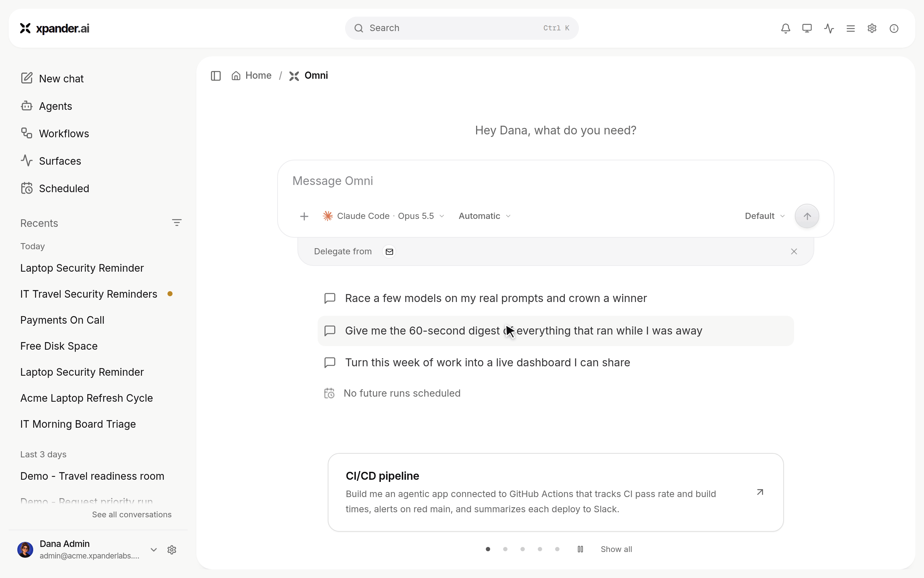Open Payments On Call conversation
The image size is (924, 578).
tap(62, 320)
